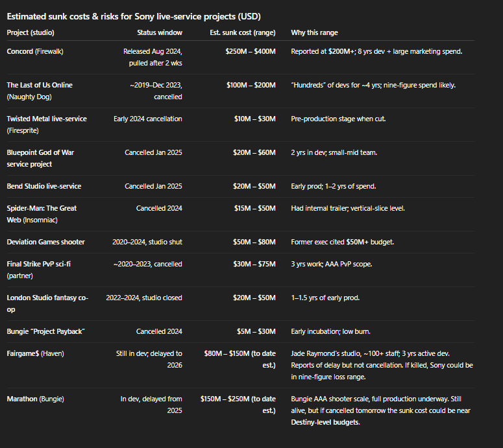Click Bungie "Project Payback" project name

coord(45,331)
